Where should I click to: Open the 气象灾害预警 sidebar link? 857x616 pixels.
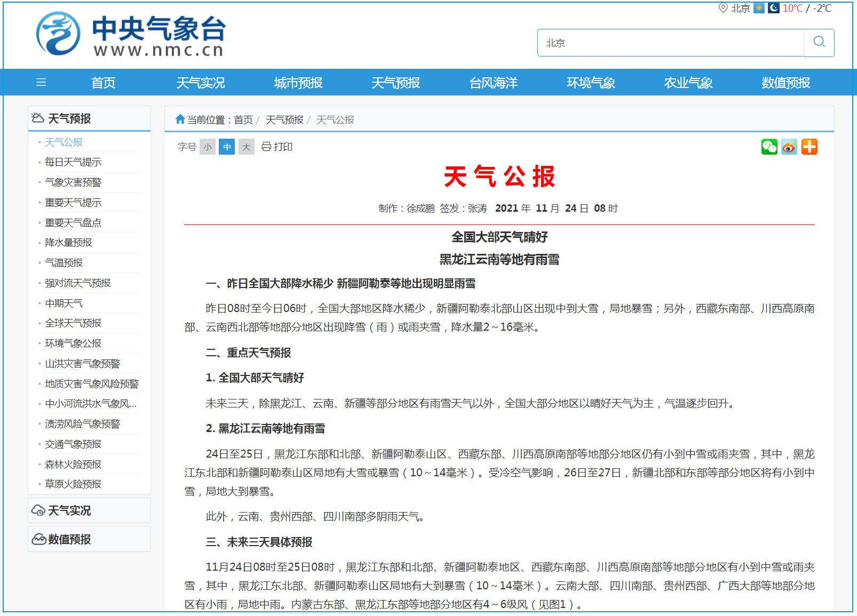(73, 182)
